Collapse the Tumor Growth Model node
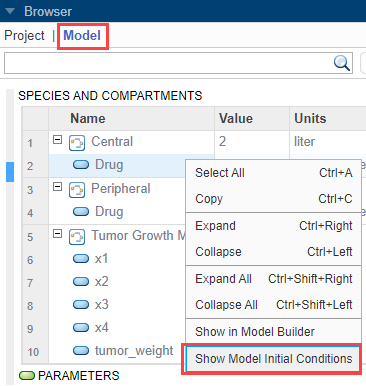 [x=58, y=234]
